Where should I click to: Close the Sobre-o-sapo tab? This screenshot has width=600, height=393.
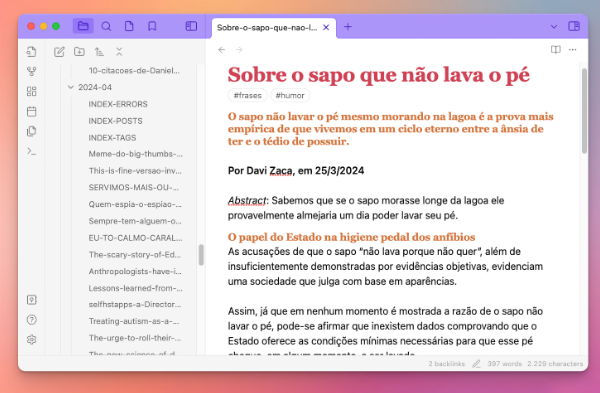[326, 28]
